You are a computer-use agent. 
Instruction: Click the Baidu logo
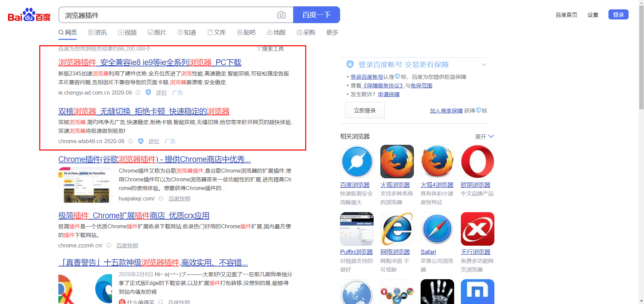pos(29,15)
